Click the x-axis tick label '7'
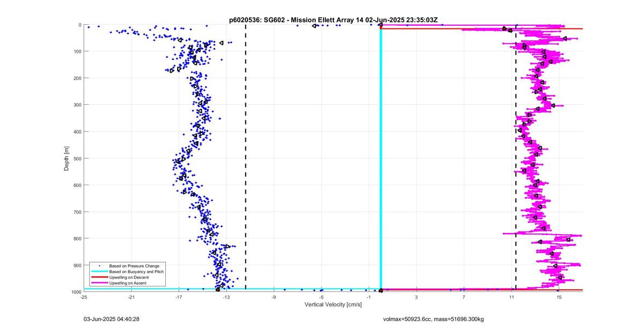Viewport: 644px width, 328px height. tap(464, 297)
